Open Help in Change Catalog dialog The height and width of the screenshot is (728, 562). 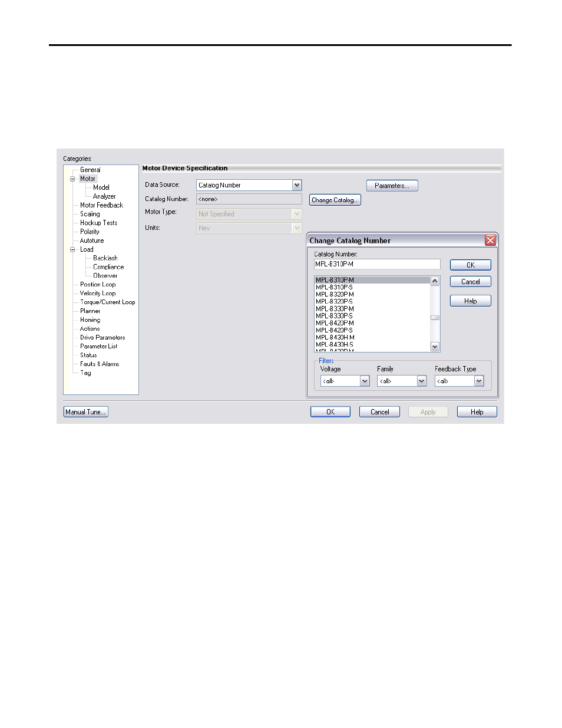click(471, 301)
